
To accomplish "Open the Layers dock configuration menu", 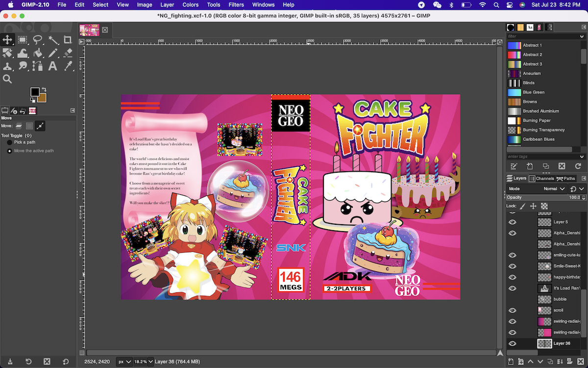I will 583,179.
